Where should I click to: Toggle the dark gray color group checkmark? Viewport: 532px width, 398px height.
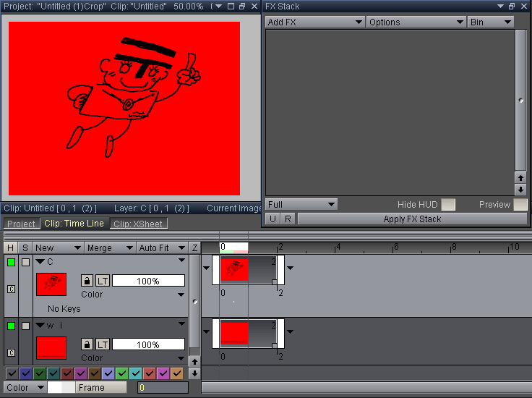[x=12, y=373]
